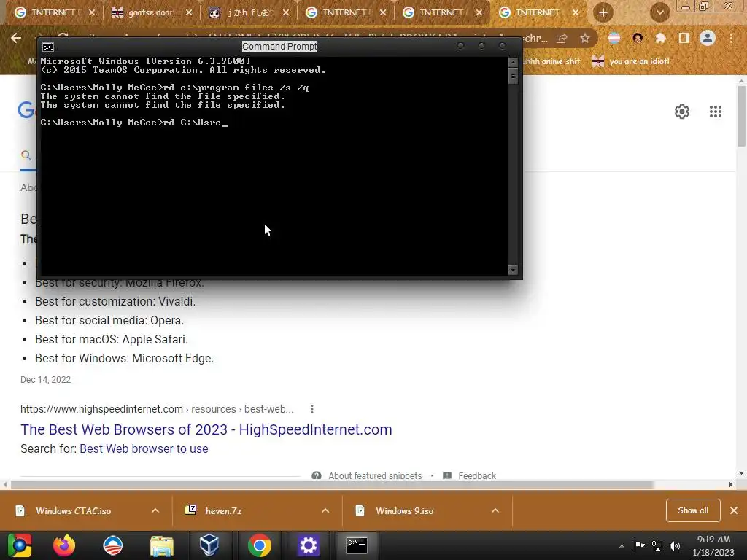Click the 'Dec 14, 2022' date text

pos(45,379)
